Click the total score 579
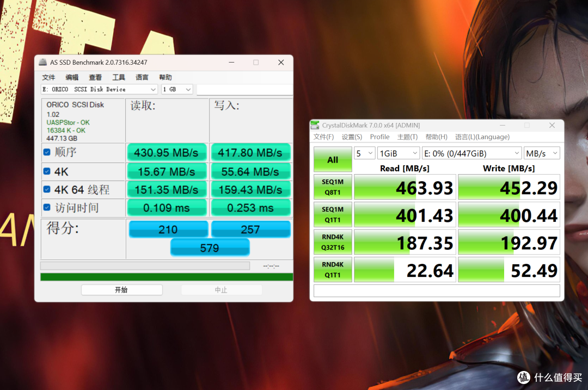 (x=210, y=247)
